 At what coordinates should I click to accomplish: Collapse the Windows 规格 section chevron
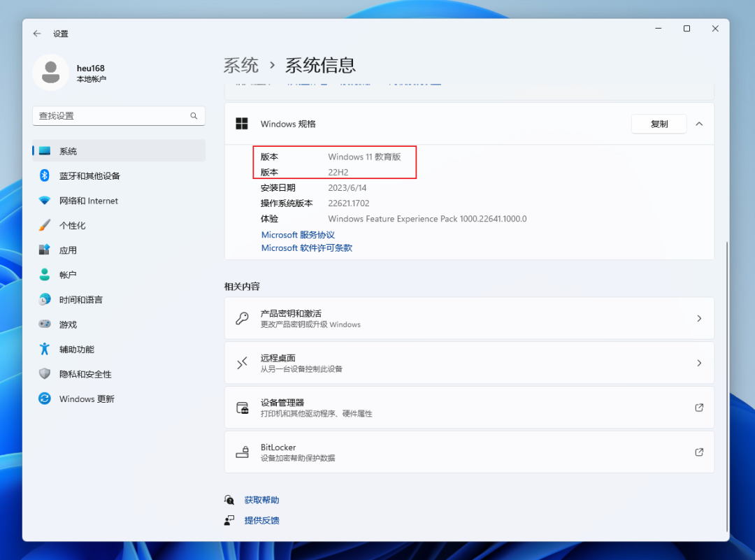(x=699, y=124)
